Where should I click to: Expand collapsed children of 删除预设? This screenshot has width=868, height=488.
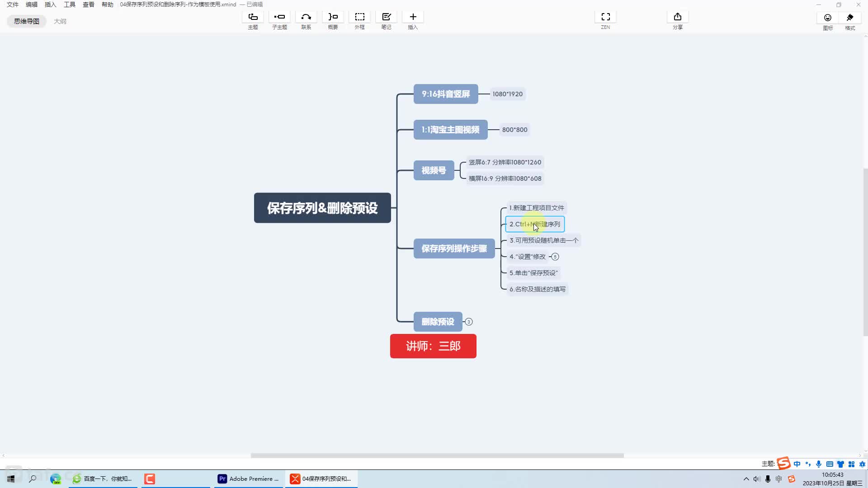click(469, 322)
